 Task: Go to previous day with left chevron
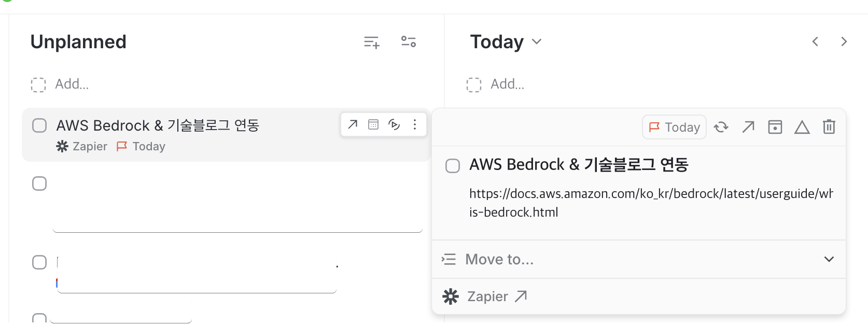point(815,41)
